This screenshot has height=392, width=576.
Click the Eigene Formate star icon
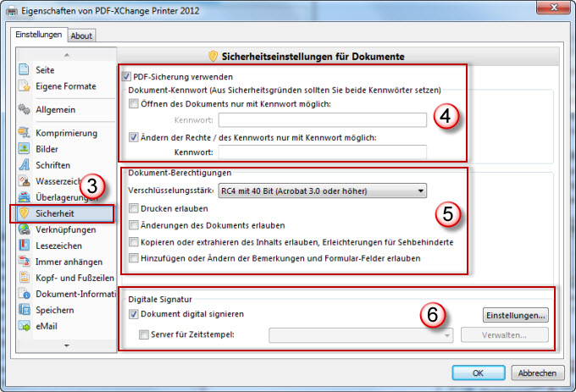[25, 86]
